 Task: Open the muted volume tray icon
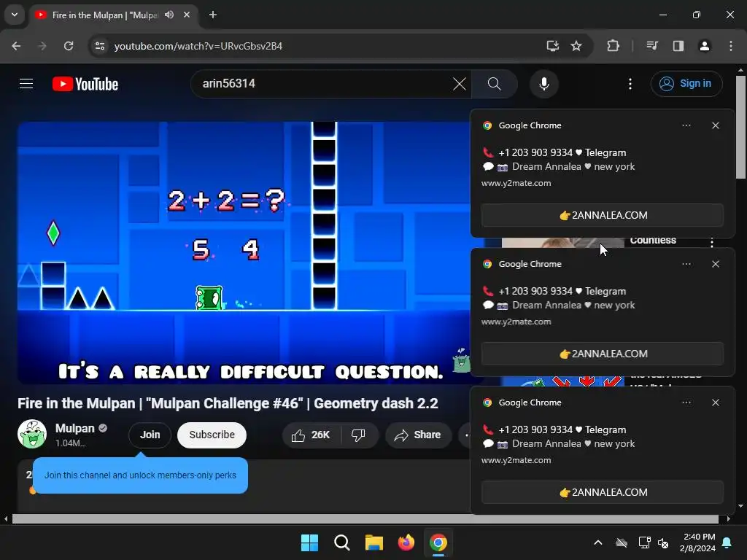tap(663, 542)
